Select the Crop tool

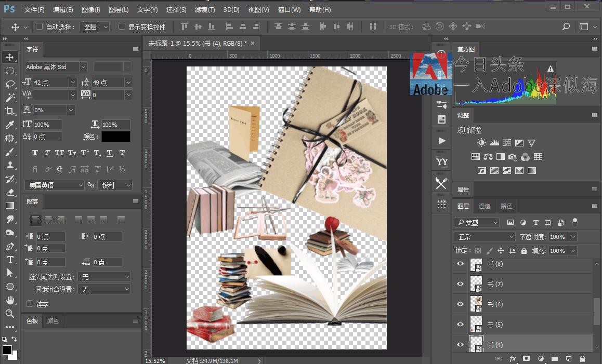(10, 111)
